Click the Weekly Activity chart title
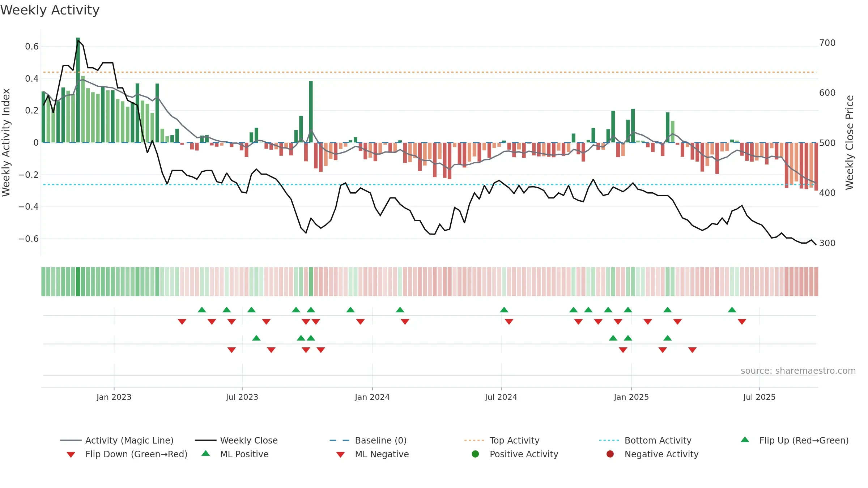 50,10
